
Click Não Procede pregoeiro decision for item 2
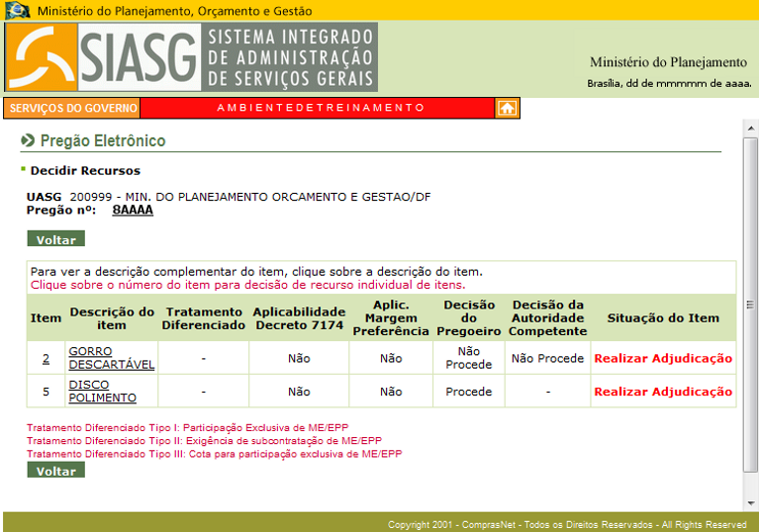pyautogui.click(x=469, y=358)
